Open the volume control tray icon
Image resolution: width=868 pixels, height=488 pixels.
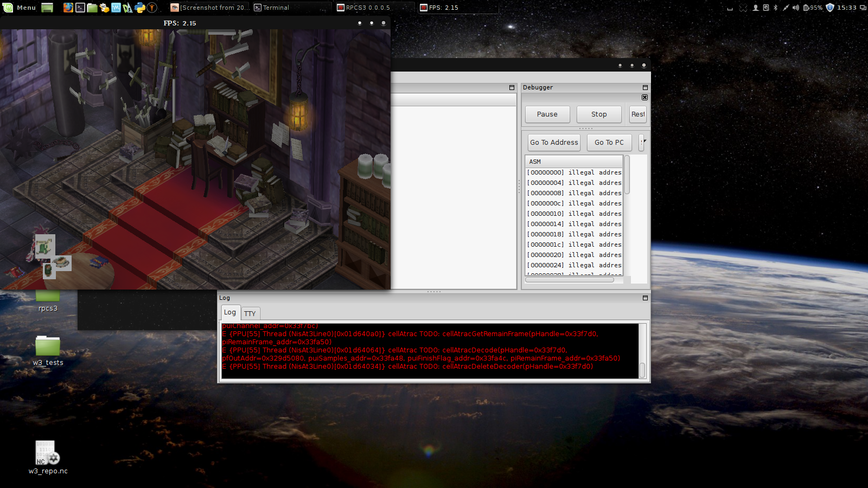pos(795,8)
